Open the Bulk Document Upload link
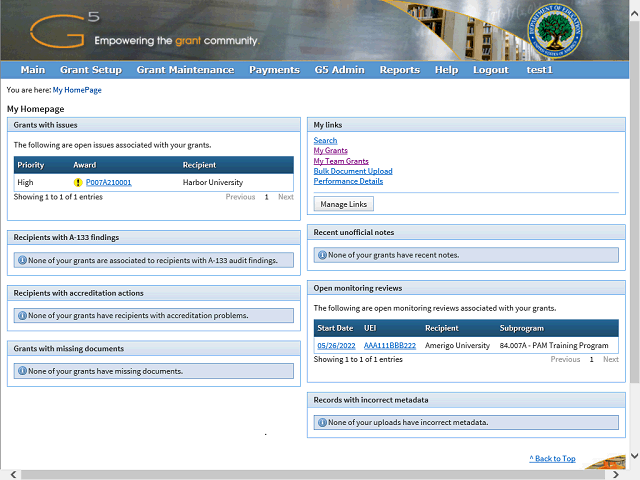640x480 pixels. (x=352, y=171)
